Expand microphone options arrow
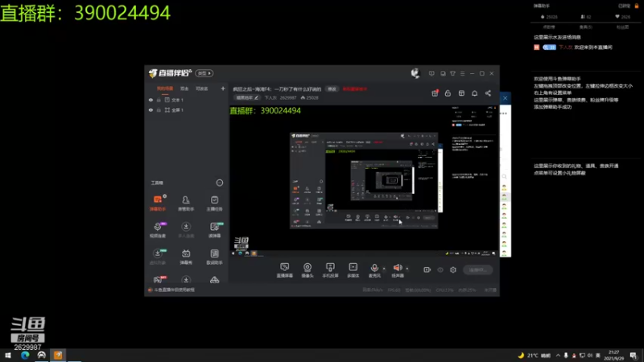Viewport: 644px width, 362px height. [x=384, y=269]
